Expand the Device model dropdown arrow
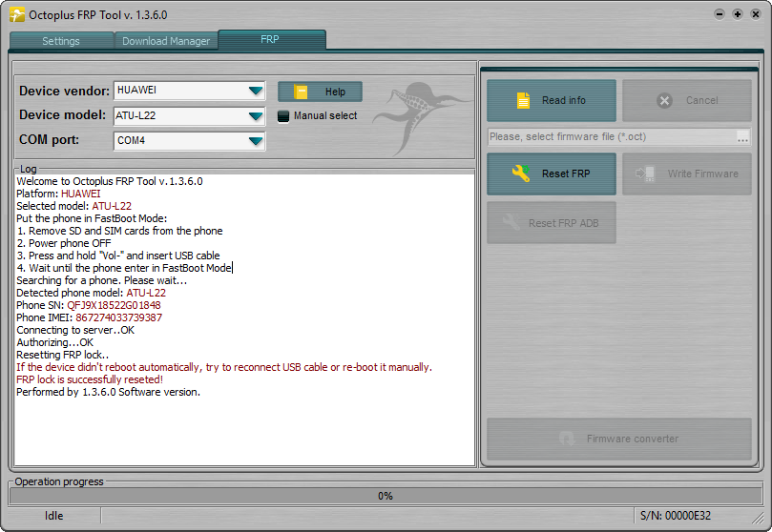This screenshot has width=772, height=532. (x=256, y=116)
